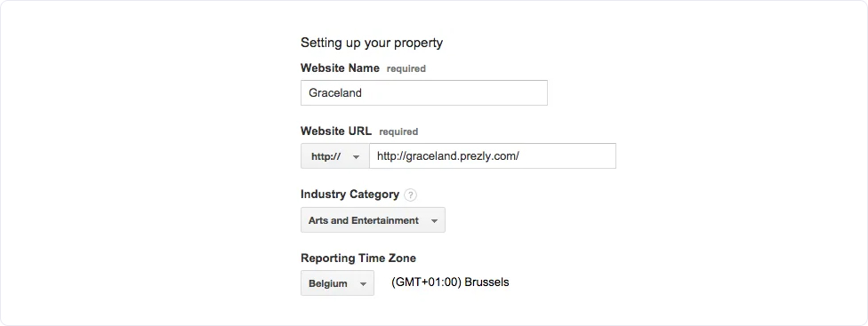868x326 pixels.
Task: Click the Setting up your property heading
Action: [x=372, y=43]
